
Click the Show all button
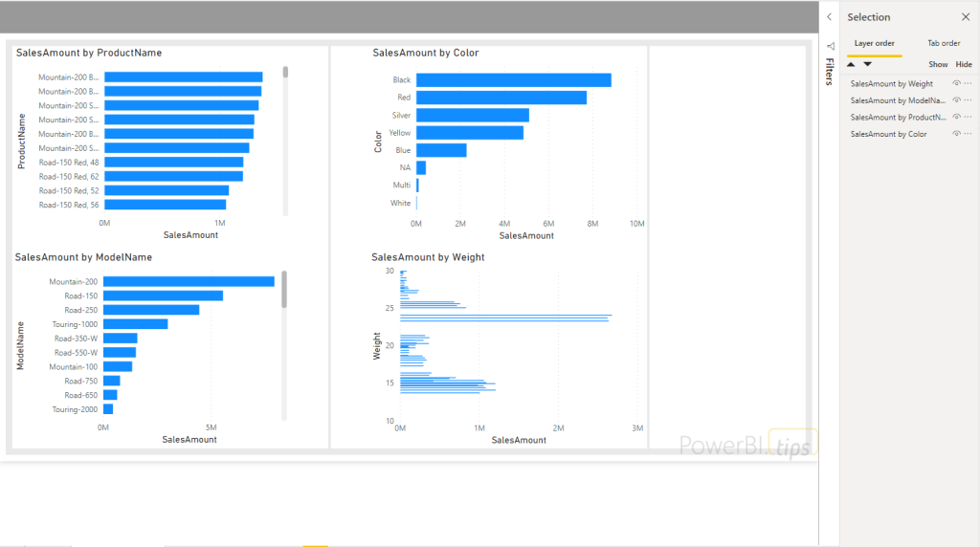coord(938,64)
